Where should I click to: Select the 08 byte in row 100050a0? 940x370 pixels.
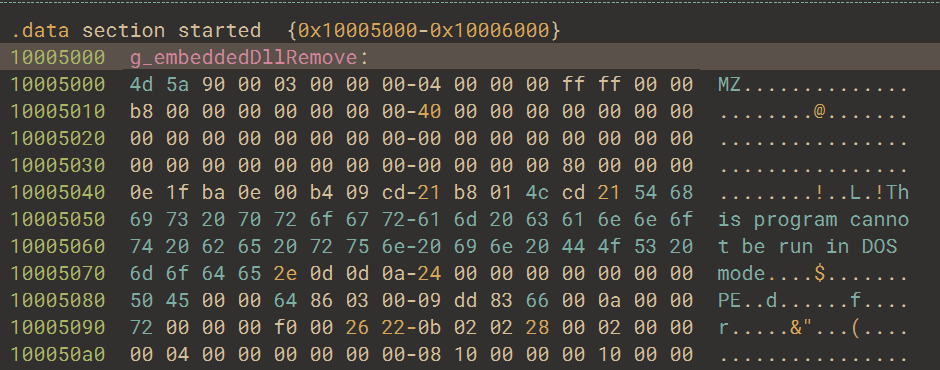point(430,354)
